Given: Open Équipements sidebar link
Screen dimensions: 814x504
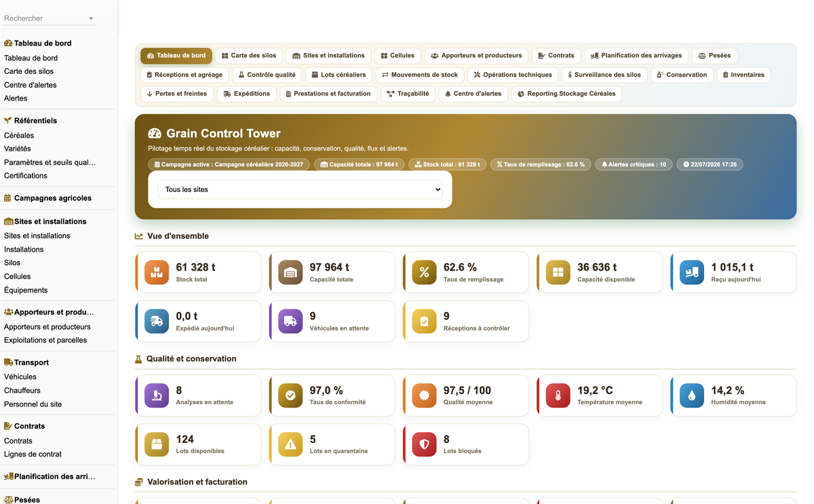Looking at the screenshot, I should (x=26, y=290).
